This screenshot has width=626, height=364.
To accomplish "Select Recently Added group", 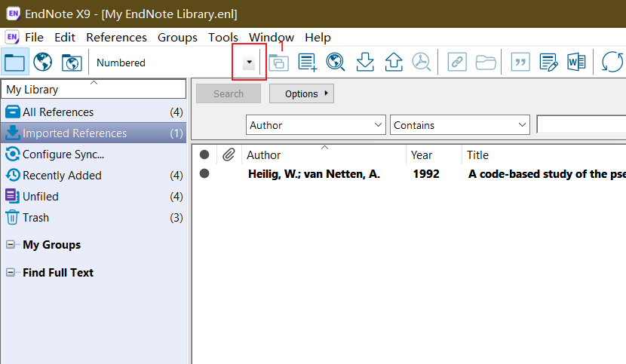I will 94,175.
